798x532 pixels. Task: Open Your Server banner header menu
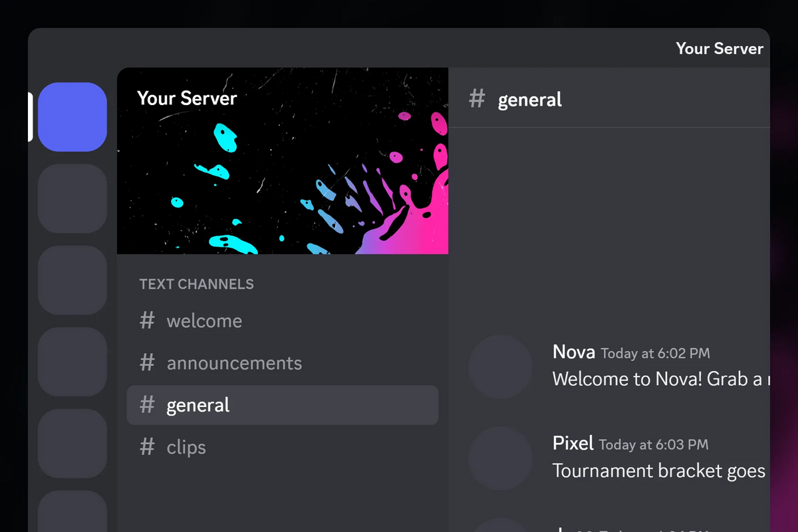[187, 98]
